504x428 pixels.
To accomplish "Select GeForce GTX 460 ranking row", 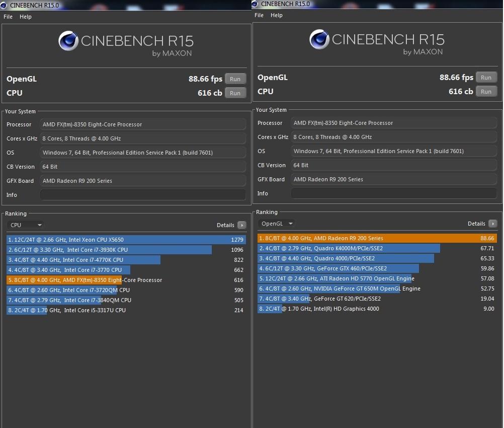I will pyautogui.click(x=377, y=268).
